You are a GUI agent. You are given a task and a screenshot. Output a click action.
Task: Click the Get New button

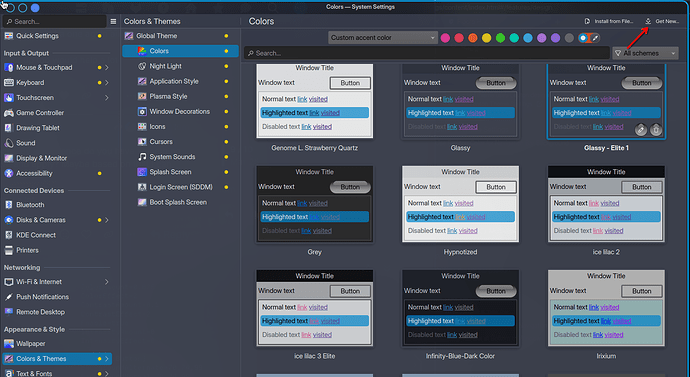click(662, 21)
